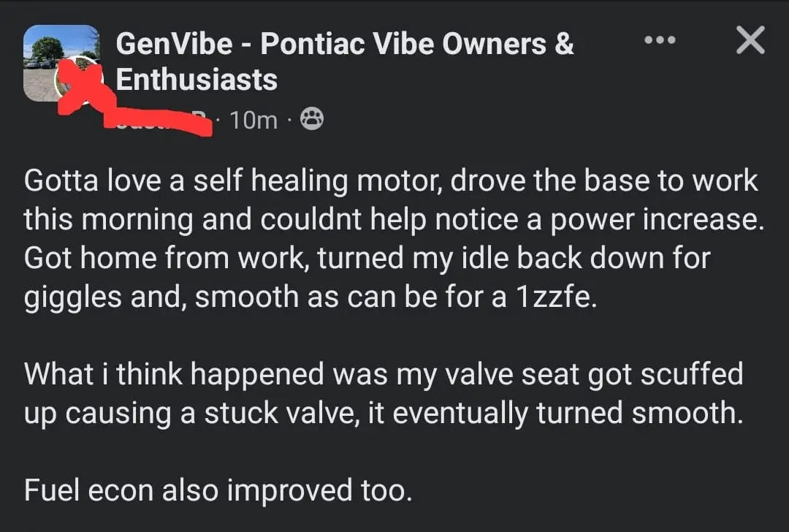Viewport: 789px width, 532px height.
Task: Click the paragraph starting 'Gotta love a self healing motor'
Action: pyautogui.click(x=394, y=238)
